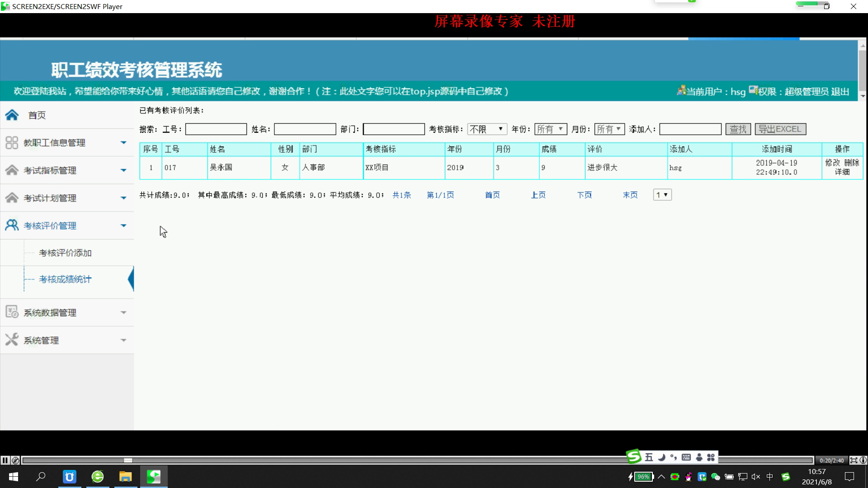The image size is (868, 488).
Task: Select 考核成绩统计 submenu item
Action: 65,279
